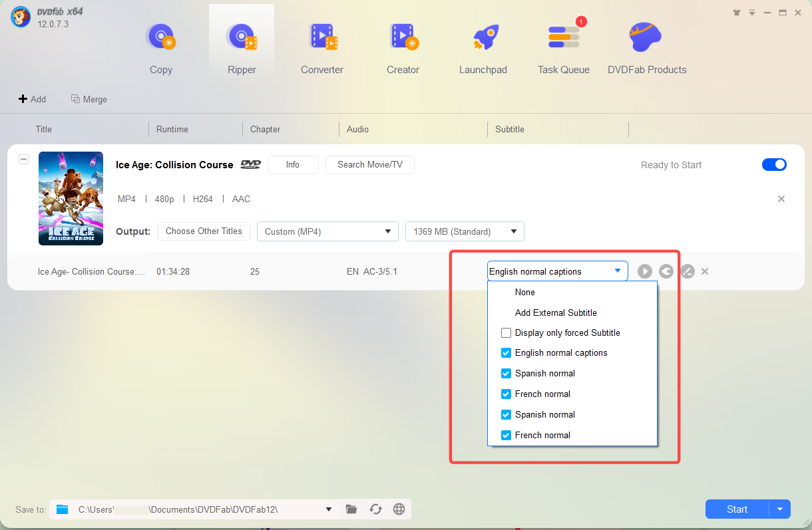Preview the title with play icon

[644, 271]
